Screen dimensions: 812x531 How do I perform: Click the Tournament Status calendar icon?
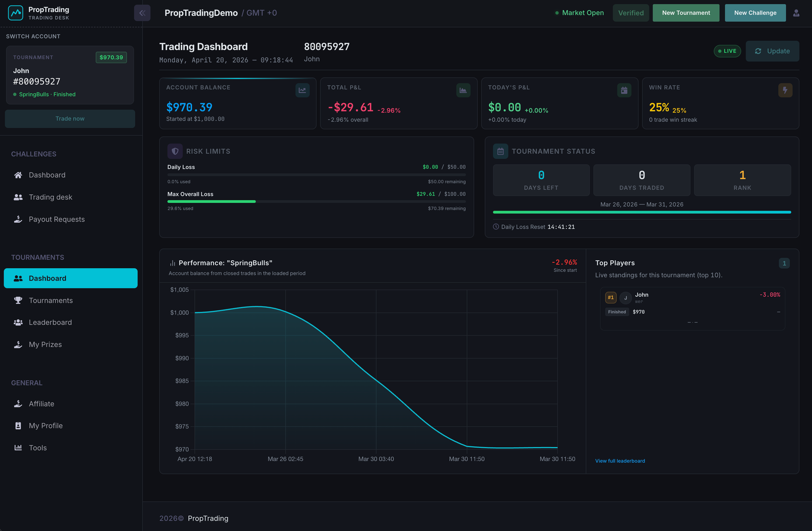coord(500,151)
